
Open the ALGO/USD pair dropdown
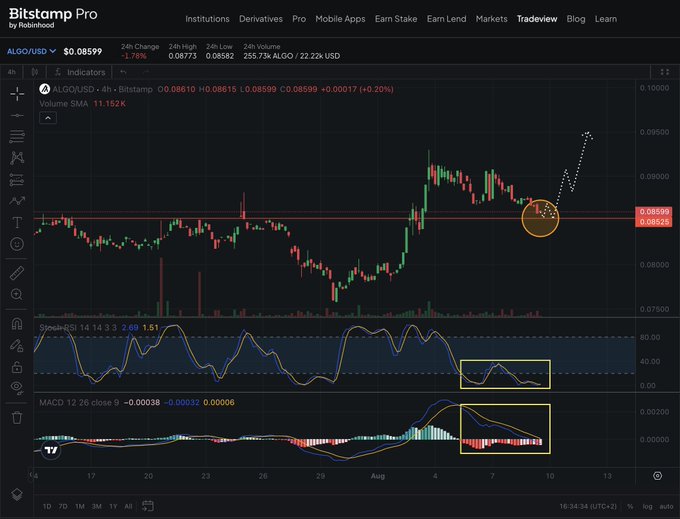coord(31,51)
